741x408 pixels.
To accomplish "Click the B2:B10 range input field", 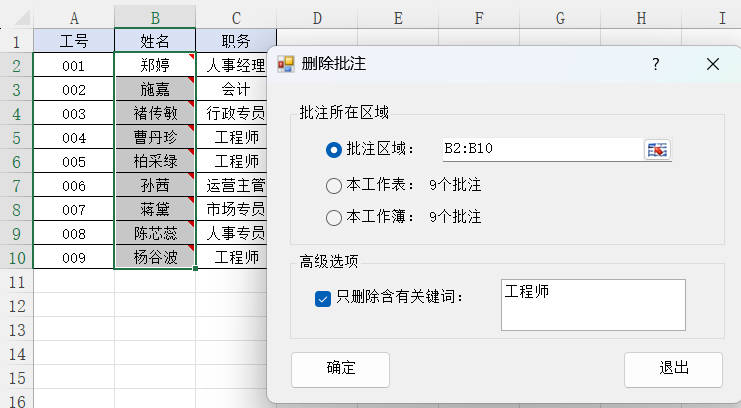I will tap(538, 149).
